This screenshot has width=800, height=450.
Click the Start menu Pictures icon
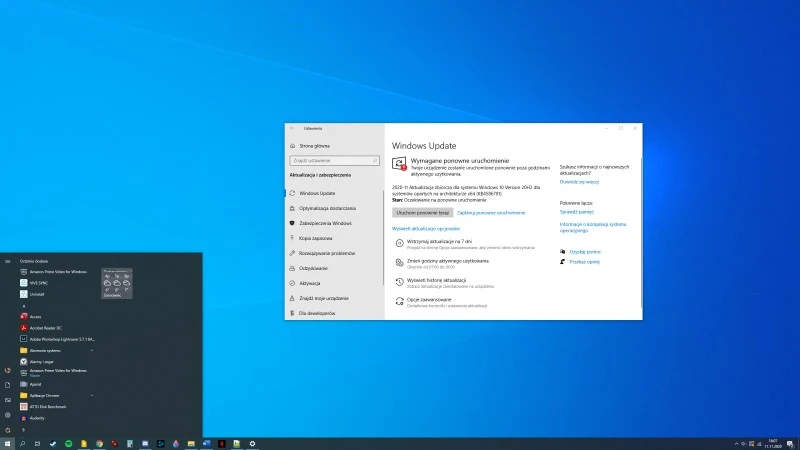click(x=8, y=400)
